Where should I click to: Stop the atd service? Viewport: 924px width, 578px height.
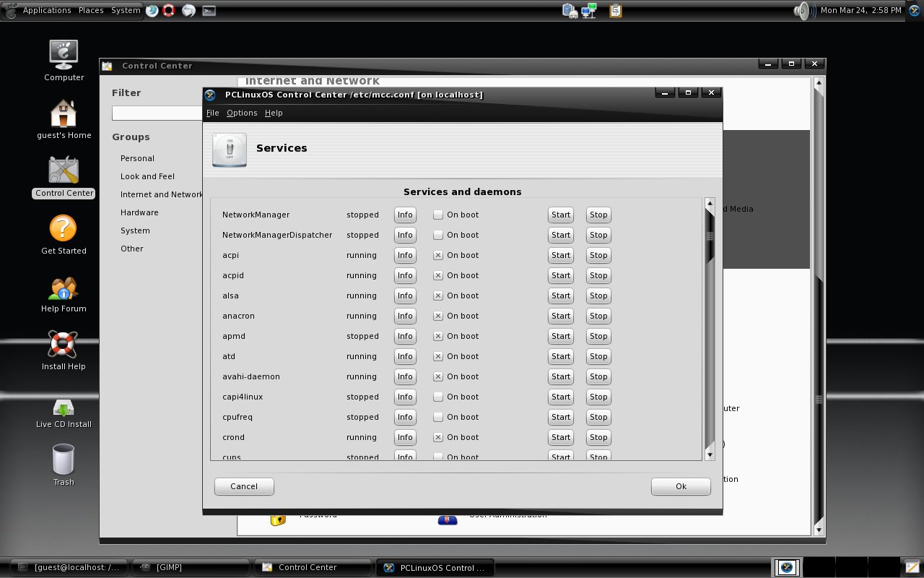point(598,356)
